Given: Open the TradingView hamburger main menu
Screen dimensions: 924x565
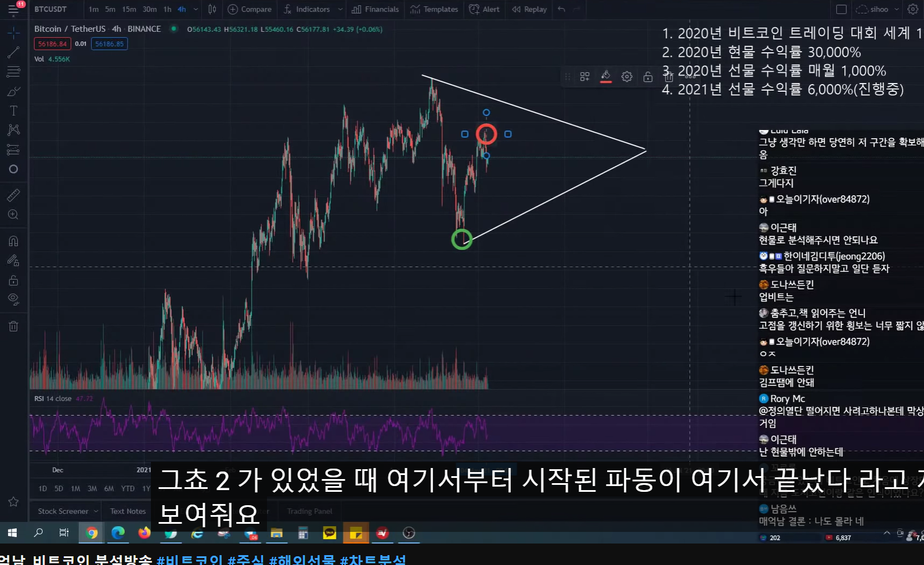Looking at the screenshot, I should [x=13, y=9].
